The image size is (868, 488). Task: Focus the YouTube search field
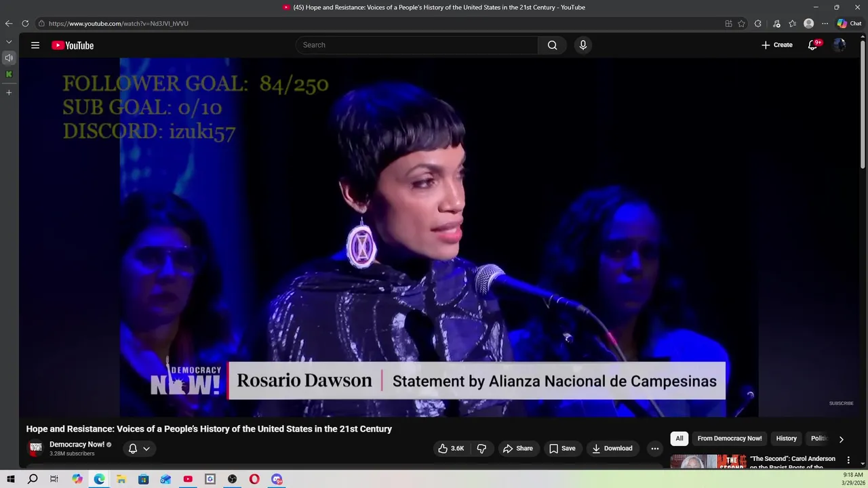pos(417,45)
